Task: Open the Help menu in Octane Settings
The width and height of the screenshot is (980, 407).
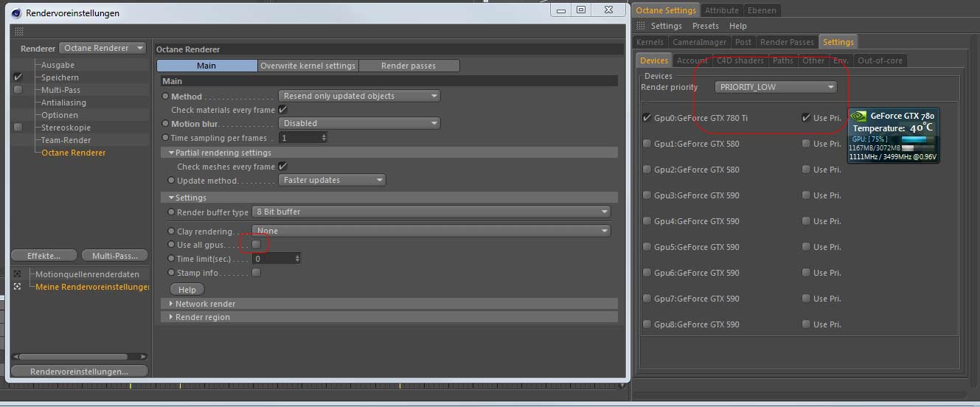Action: coord(738,26)
